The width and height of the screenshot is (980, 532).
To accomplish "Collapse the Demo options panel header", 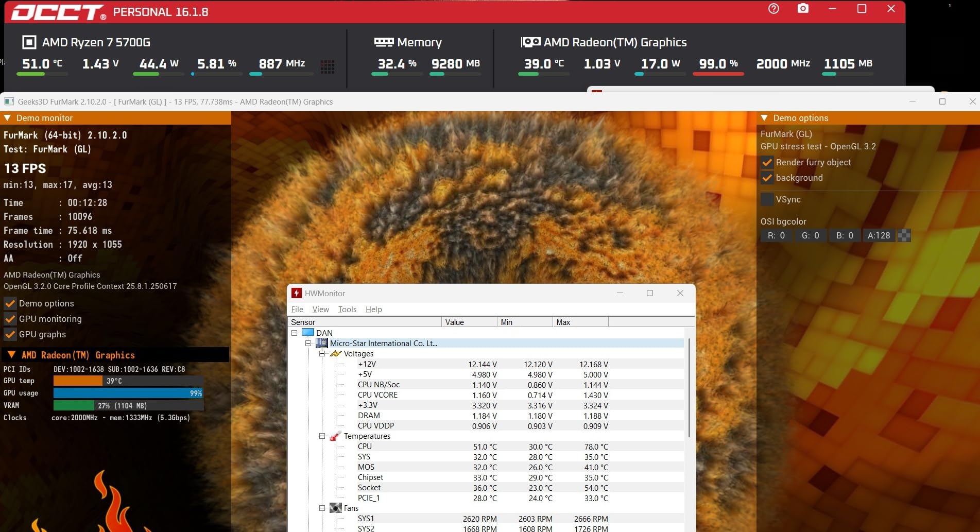I will tap(764, 118).
